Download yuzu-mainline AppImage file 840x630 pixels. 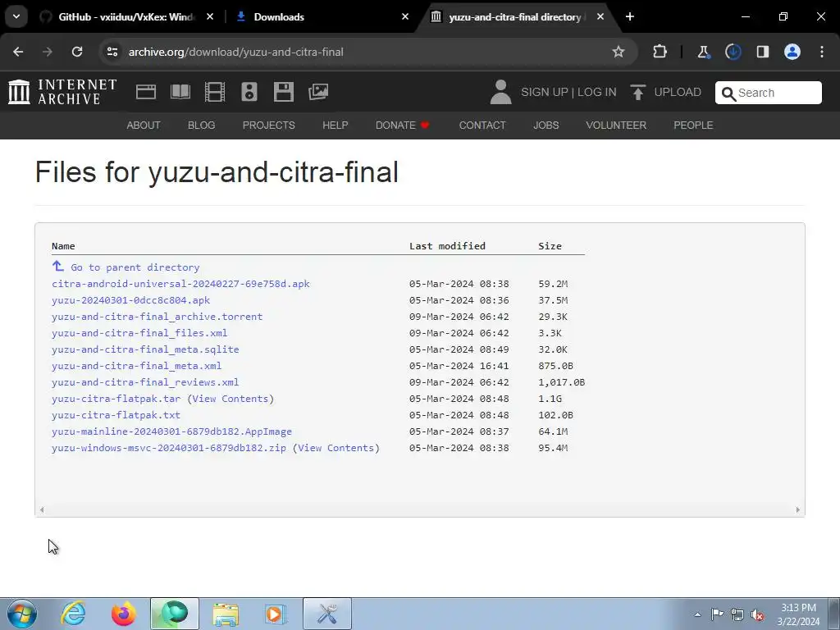pyautogui.click(x=172, y=431)
